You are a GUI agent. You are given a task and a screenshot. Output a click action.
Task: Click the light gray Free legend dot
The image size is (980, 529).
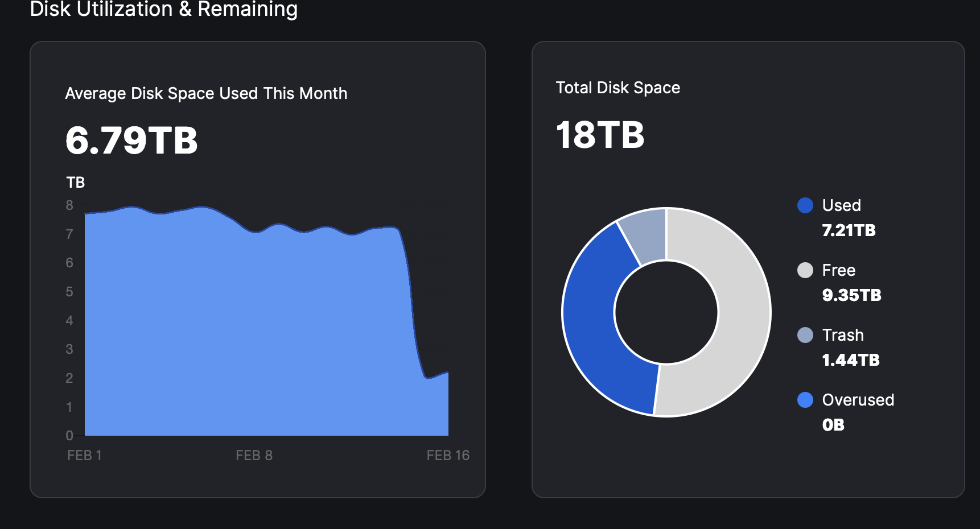coord(805,270)
